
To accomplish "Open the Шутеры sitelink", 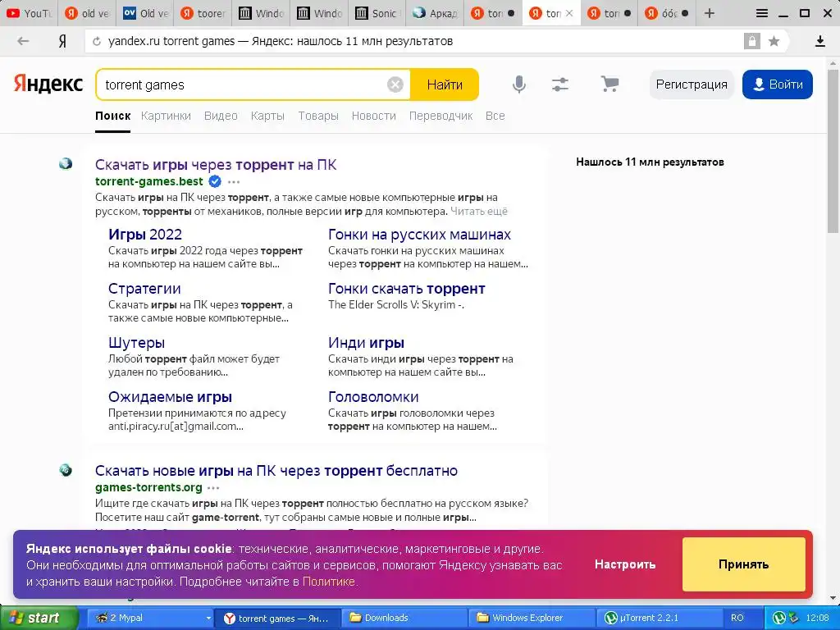I will pyautogui.click(x=137, y=342).
